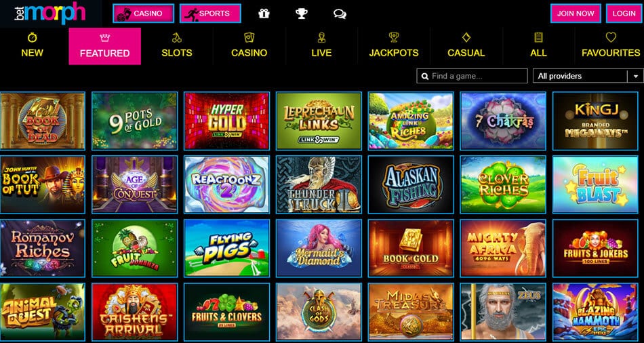Image resolution: width=644 pixels, height=343 pixels.
Task: Click the betmorph logo
Action: [x=49, y=13]
